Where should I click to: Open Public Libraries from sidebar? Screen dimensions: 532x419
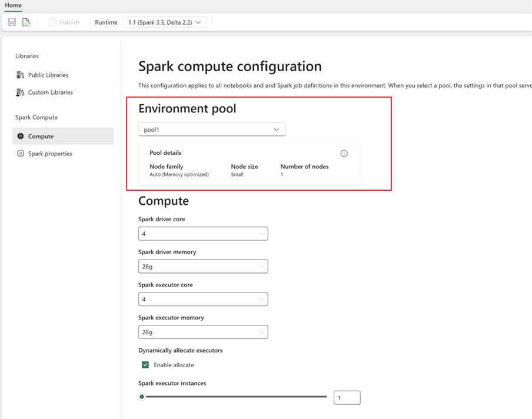(x=48, y=75)
